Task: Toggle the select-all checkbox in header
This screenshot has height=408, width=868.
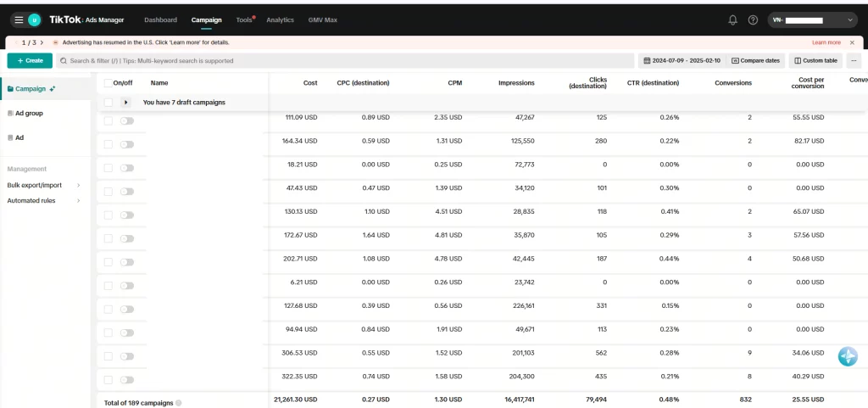Action: (108, 83)
